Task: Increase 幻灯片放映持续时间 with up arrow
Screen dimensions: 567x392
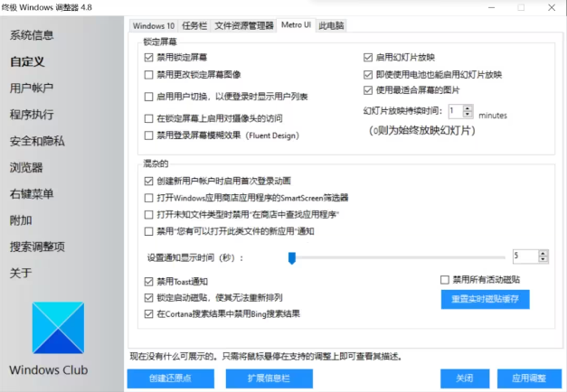Action: 468,108
